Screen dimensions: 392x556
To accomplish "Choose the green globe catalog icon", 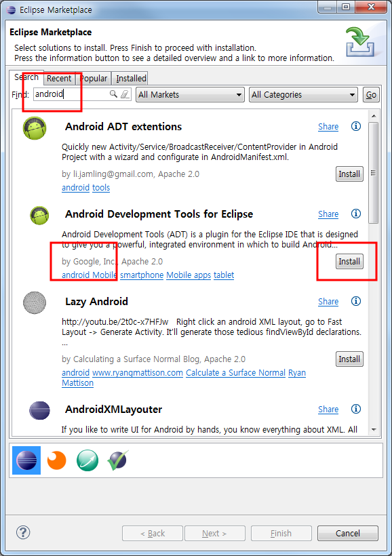I will [x=87, y=460].
